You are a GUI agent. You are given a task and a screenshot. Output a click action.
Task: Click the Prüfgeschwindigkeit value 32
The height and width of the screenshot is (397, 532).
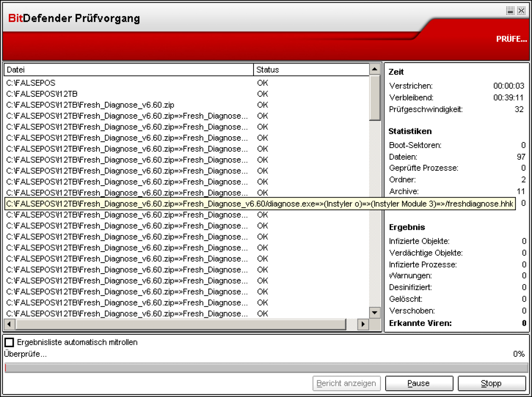point(519,109)
